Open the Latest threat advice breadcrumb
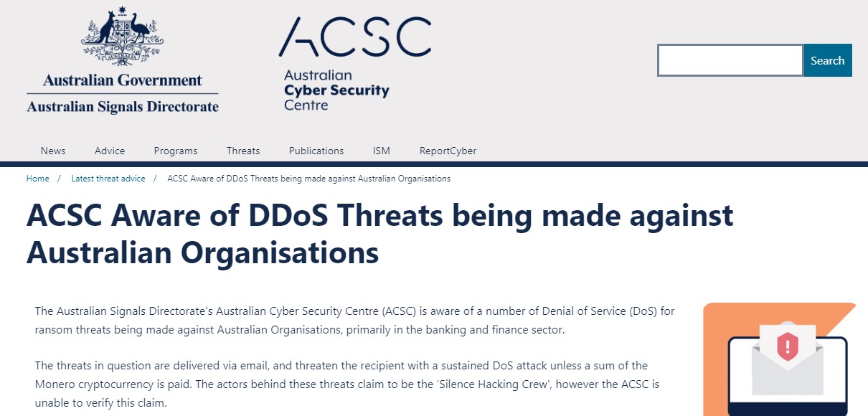 click(x=108, y=179)
